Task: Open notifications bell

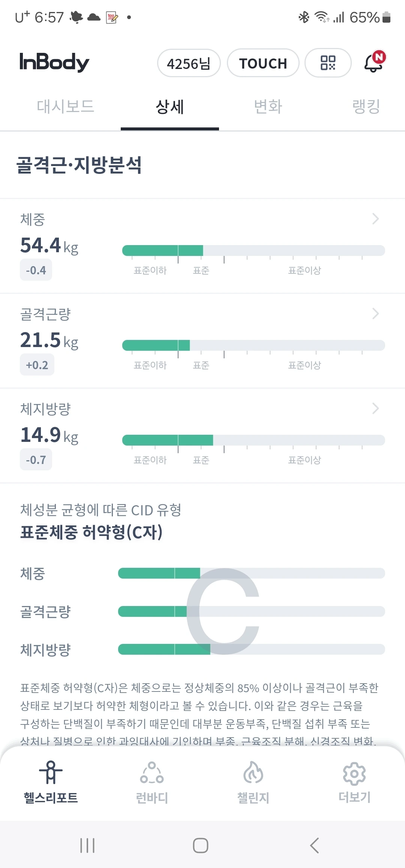Action: [x=374, y=62]
